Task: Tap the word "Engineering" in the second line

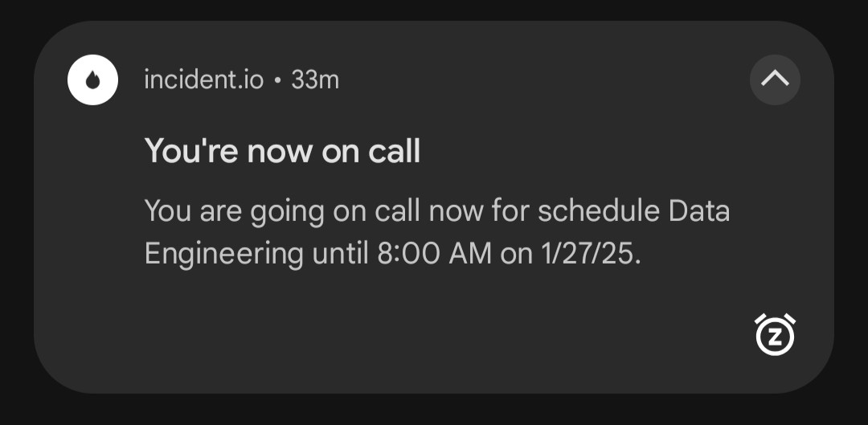Action: 223,255
